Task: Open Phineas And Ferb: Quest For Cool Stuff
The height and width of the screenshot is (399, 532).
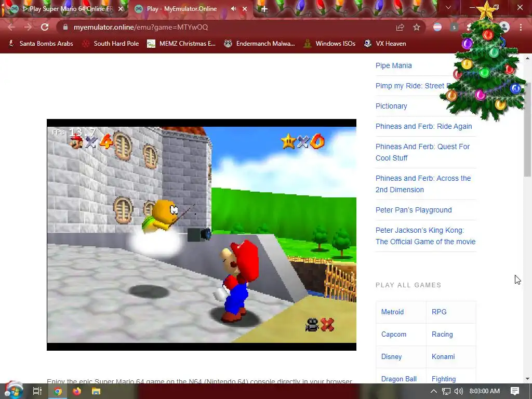Action: point(423,152)
